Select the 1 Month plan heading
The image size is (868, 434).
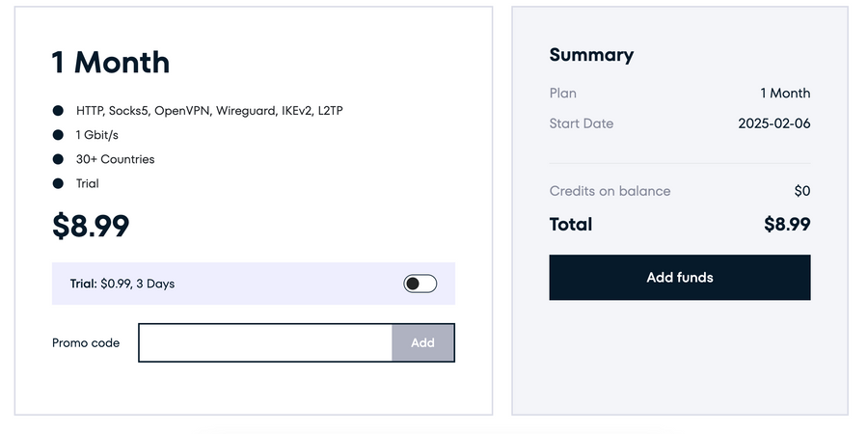[x=110, y=63]
